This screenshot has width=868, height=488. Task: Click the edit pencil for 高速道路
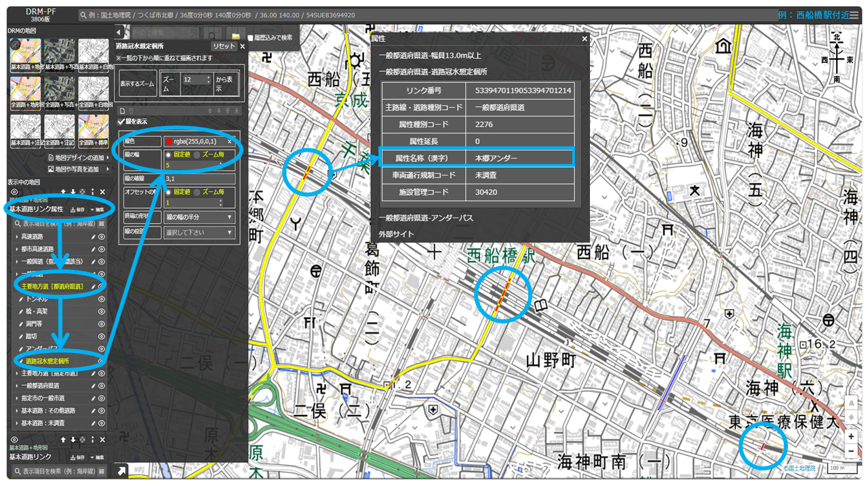(x=94, y=237)
